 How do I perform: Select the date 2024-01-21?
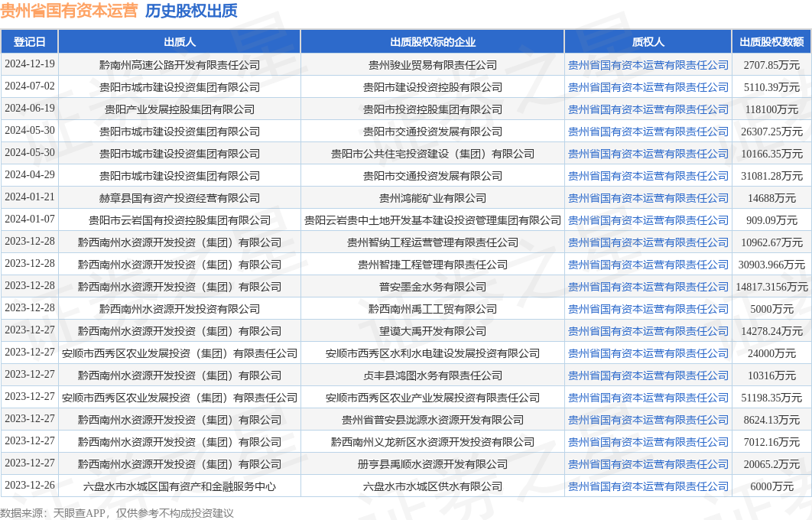[30, 197]
